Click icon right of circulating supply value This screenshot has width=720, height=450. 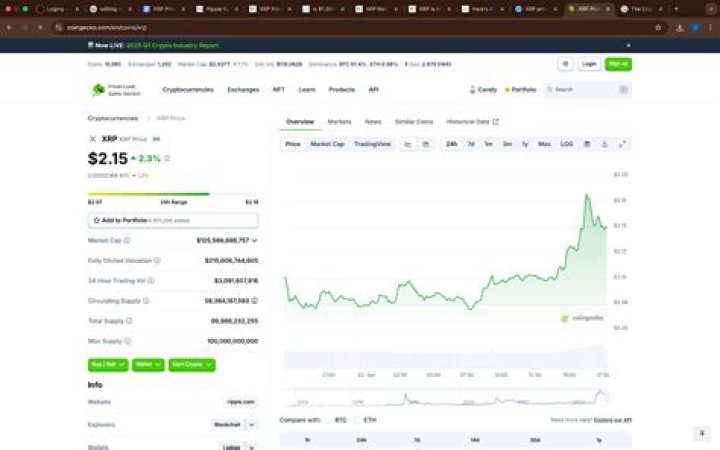pyautogui.click(x=254, y=301)
